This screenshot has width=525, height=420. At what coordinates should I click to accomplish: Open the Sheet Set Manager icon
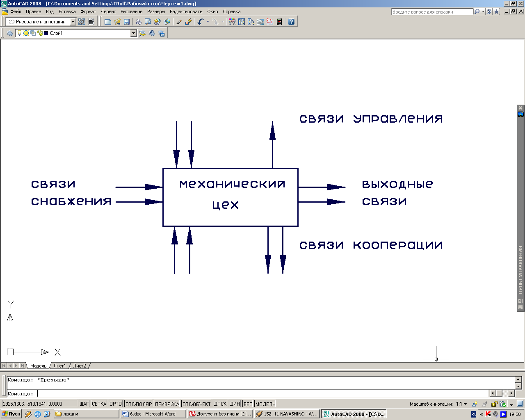tap(260, 22)
